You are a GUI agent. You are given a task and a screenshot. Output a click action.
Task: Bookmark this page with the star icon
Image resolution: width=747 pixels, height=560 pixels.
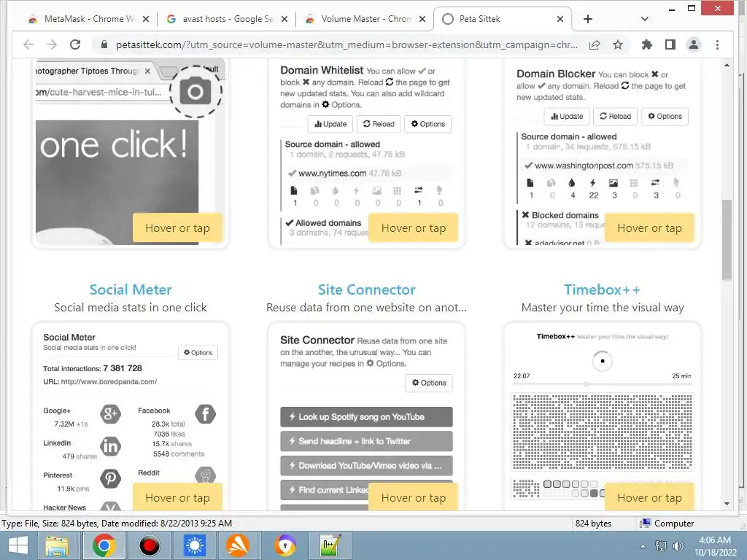pyautogui.click(x=618, y=44)
